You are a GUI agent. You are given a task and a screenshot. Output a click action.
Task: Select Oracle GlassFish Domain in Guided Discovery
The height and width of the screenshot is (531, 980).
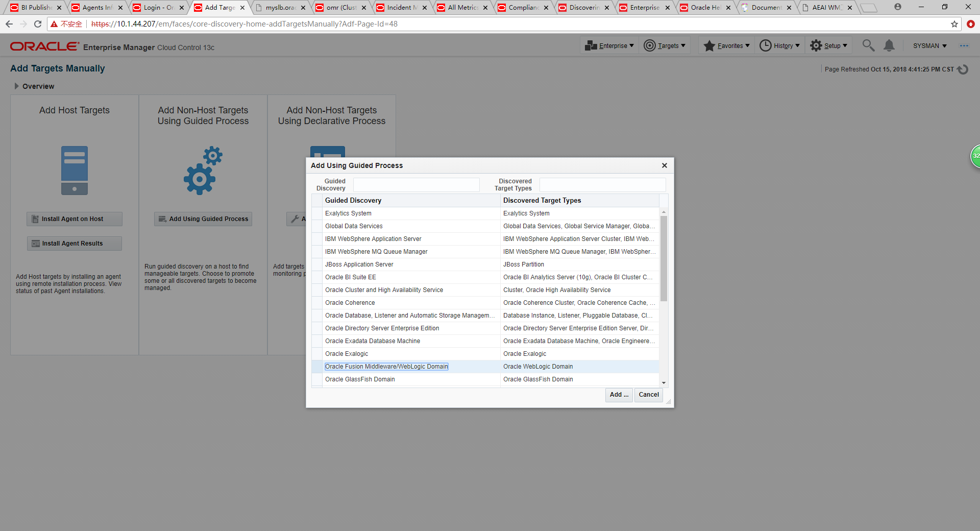[x=360, y=379]
